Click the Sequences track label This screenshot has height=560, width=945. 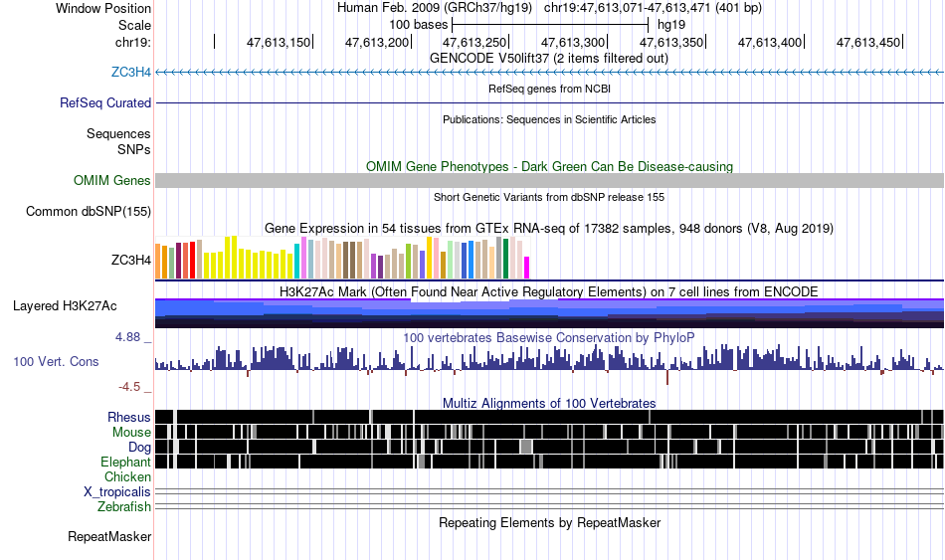click(118, 134)
